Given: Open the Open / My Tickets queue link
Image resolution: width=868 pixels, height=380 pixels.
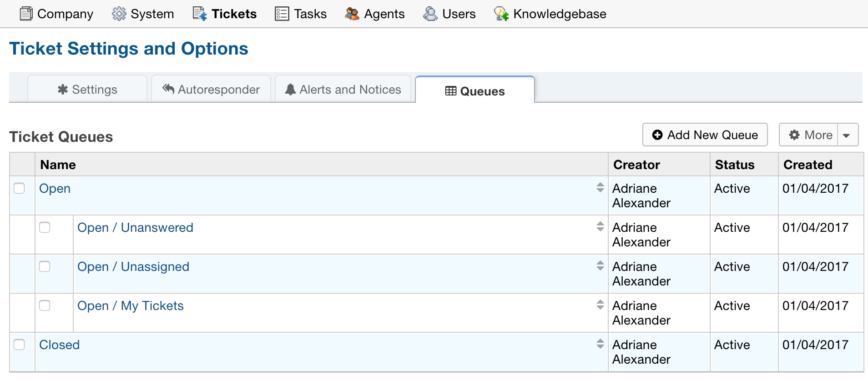Looking at the screenshot, I should click(130, 306).
